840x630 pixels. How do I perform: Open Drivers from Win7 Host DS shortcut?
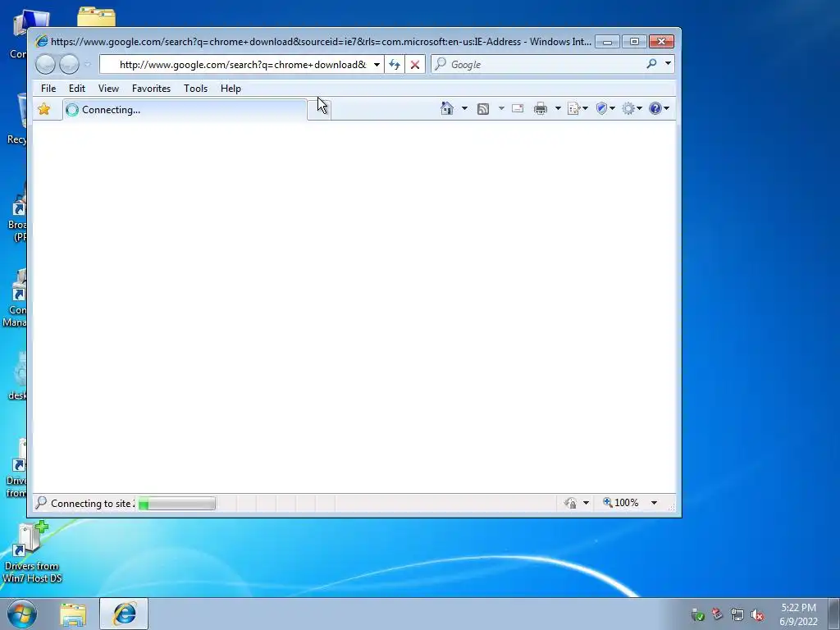pyautogui.click(x=31, y=554)
